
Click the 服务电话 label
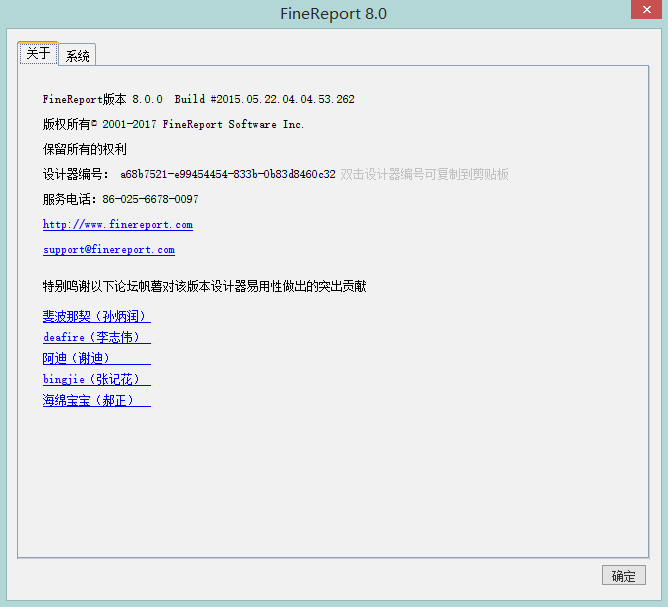[x=70, y=199]
